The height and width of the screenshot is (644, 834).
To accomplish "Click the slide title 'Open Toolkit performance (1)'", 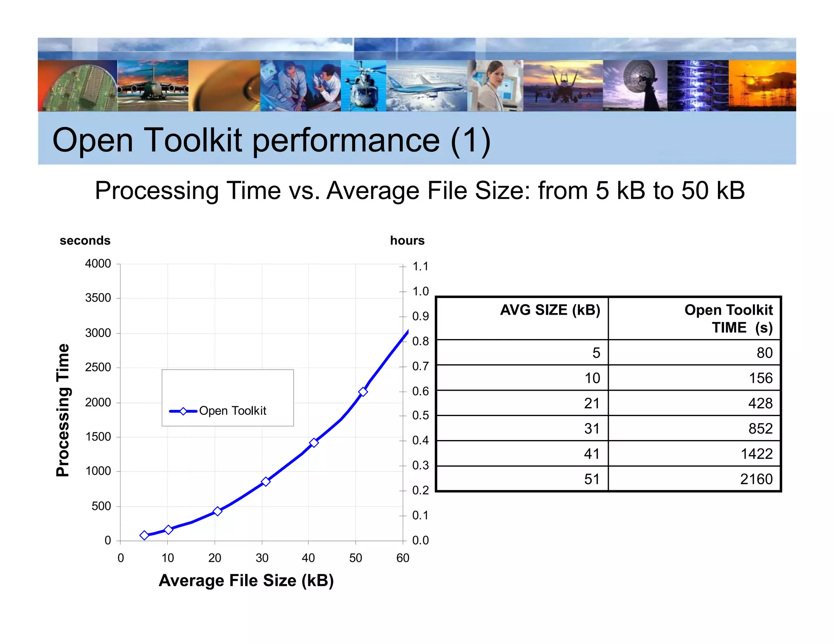I will point(272,140).
